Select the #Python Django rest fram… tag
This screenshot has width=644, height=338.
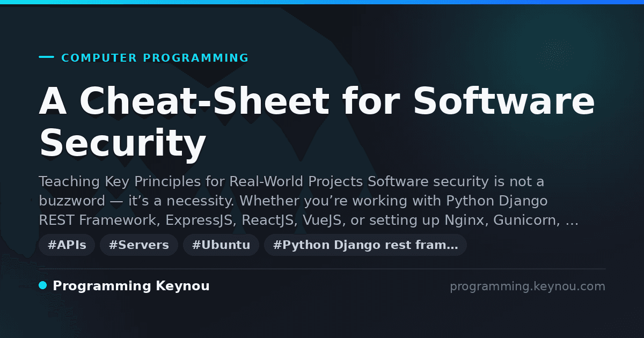(365, 245)
